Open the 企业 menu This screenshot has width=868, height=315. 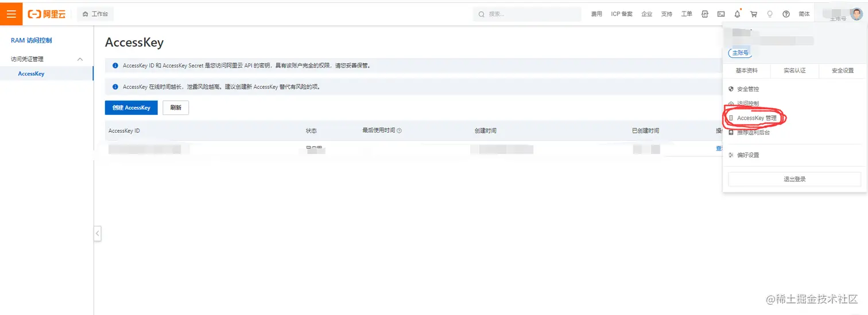(x=647, y=14)
